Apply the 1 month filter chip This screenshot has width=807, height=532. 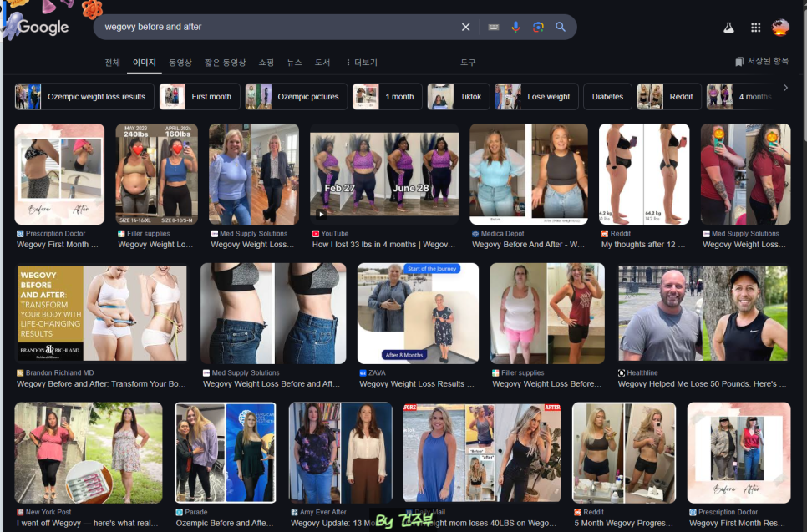388,97
